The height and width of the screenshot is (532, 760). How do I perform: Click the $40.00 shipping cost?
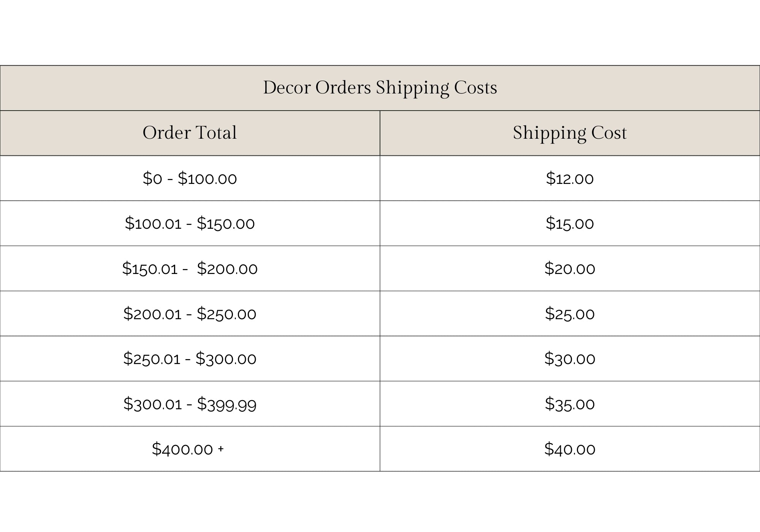click(x=570, y=449)
